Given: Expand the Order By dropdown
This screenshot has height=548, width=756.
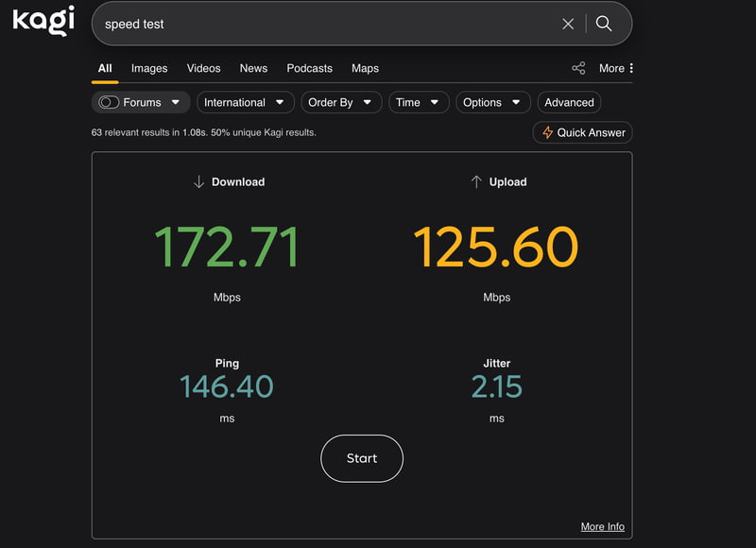Looking at the screenshot, I should [x=341, y=102].
